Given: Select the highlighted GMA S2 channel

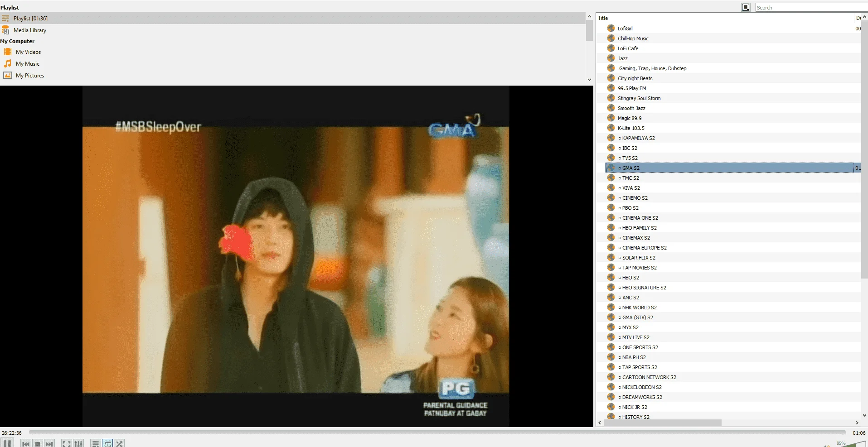Looking at the screenshot, I should click(733, 168).
